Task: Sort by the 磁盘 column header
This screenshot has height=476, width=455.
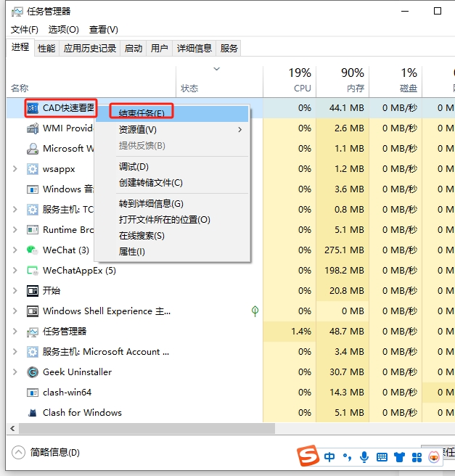Action: (x=395, y=81)
